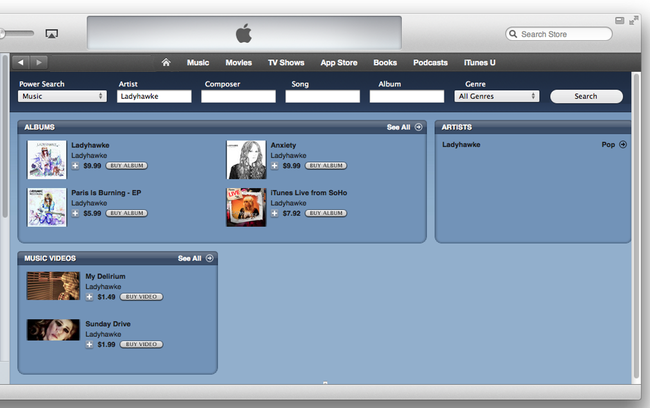This screenshot has width=650, height=408.
Task: Click plus icon for iTunes Live from SoHo
Action: click(x=274, y=214)
